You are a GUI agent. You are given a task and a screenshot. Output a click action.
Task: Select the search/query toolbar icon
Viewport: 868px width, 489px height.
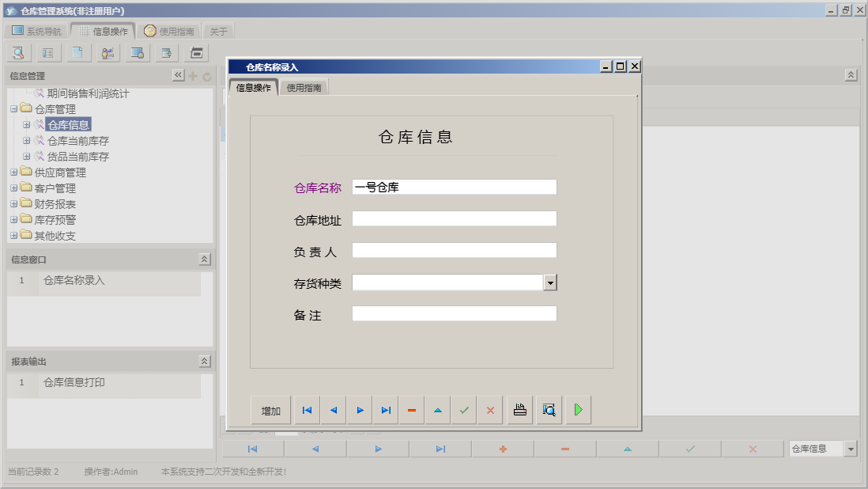pos(17,52)
